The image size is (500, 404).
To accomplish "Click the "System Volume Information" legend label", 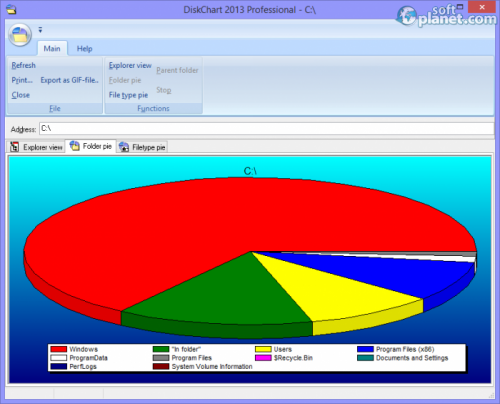I will pyautogui.click(x=212, y=367).
